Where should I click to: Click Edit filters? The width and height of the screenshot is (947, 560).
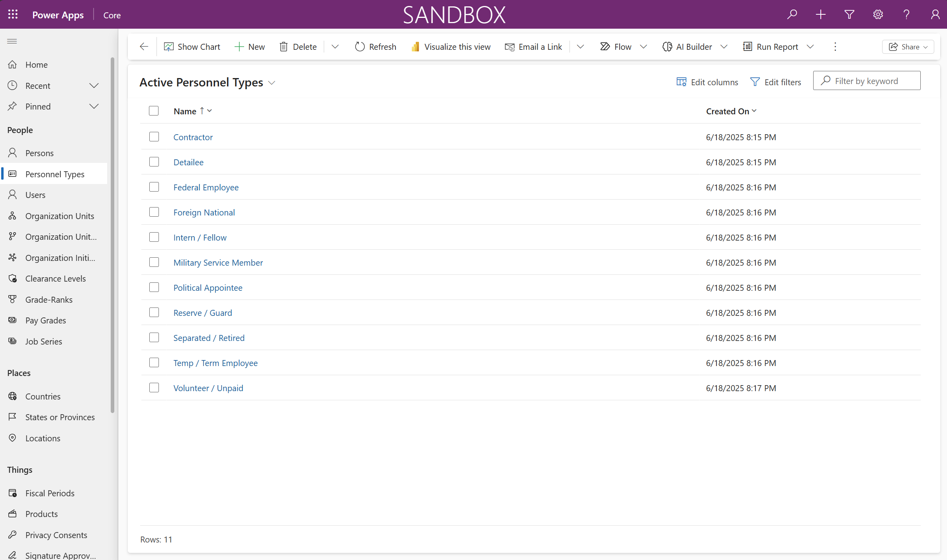pos(776,82)
